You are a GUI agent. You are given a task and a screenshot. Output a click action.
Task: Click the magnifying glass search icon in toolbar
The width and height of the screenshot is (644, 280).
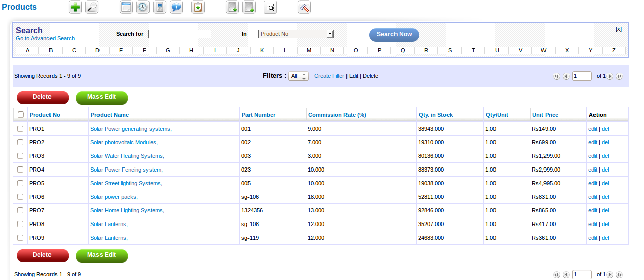click(92, 7)
